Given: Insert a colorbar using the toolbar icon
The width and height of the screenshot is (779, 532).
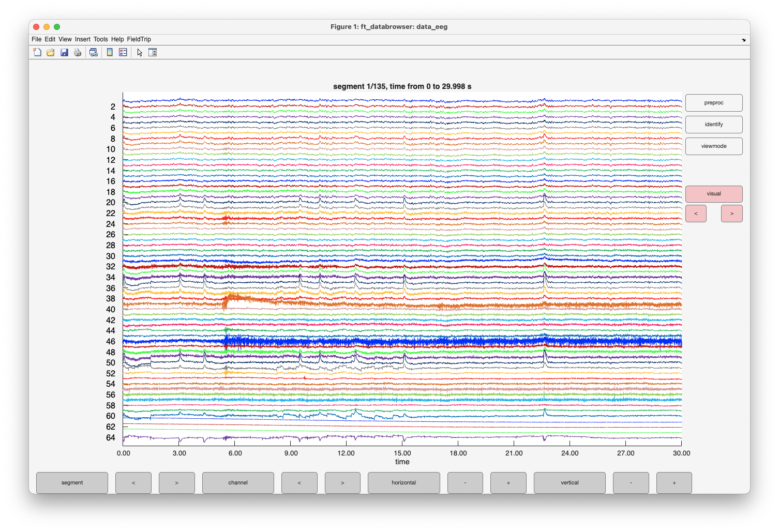Looking at the screenshot, I should click(110, 52).
